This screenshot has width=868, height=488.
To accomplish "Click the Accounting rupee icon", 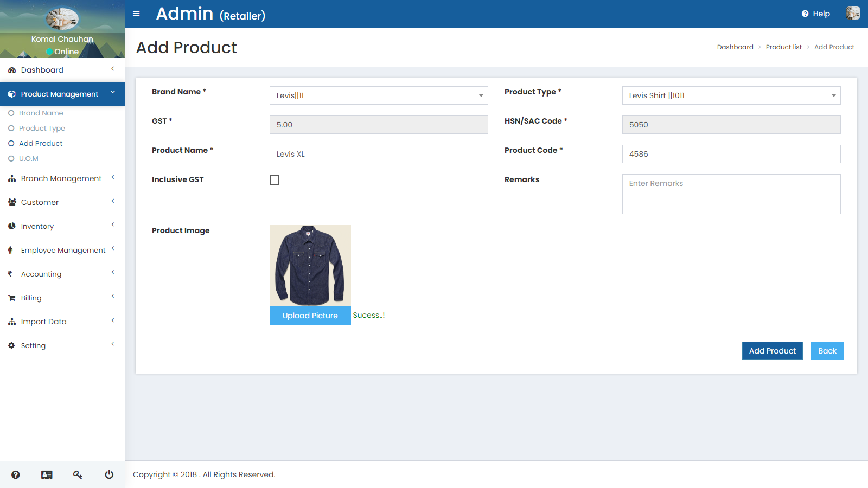I will [10, 274].
